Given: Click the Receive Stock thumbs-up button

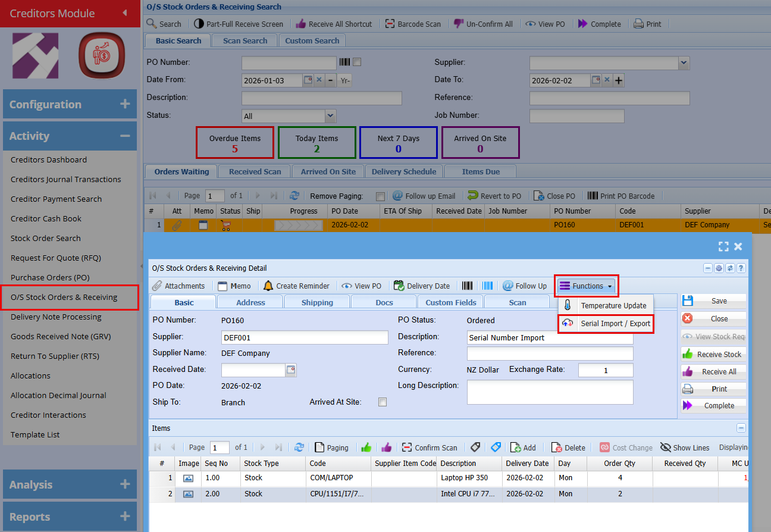Looking at the screenshot, I should (x=713, y=355).
